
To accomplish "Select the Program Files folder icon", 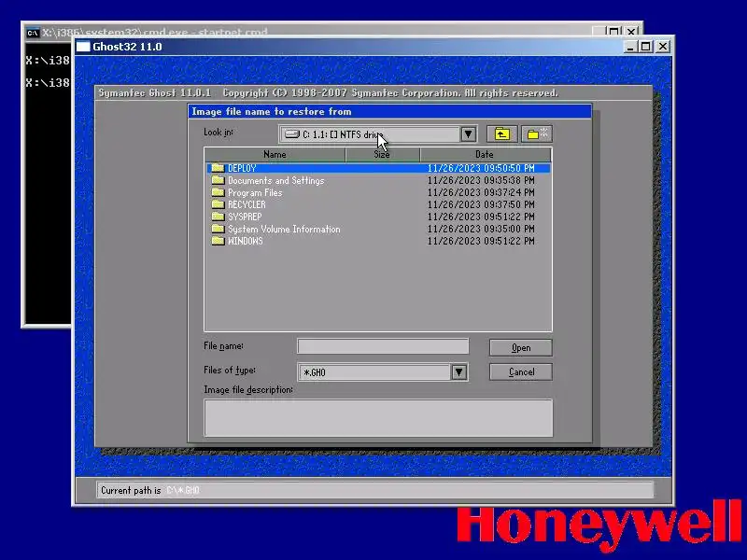I will click(218, 192).
